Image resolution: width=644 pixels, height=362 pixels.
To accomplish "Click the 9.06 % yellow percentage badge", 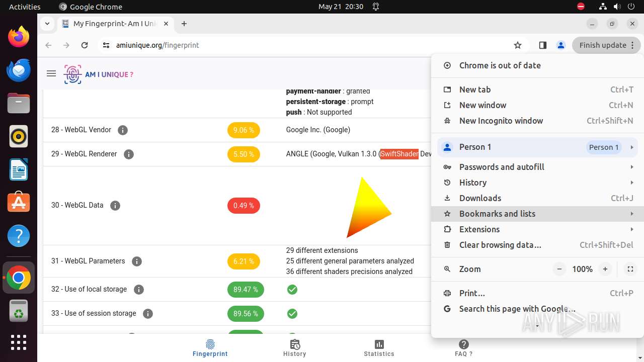I will [244, 130].
